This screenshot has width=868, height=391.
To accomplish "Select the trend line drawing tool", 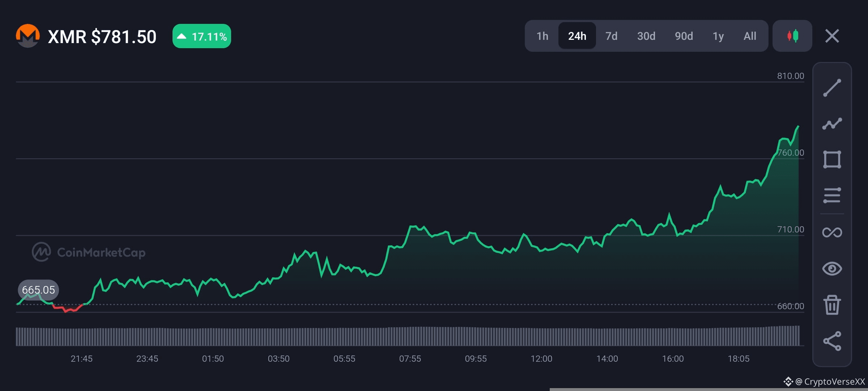I will click(832, 88).
